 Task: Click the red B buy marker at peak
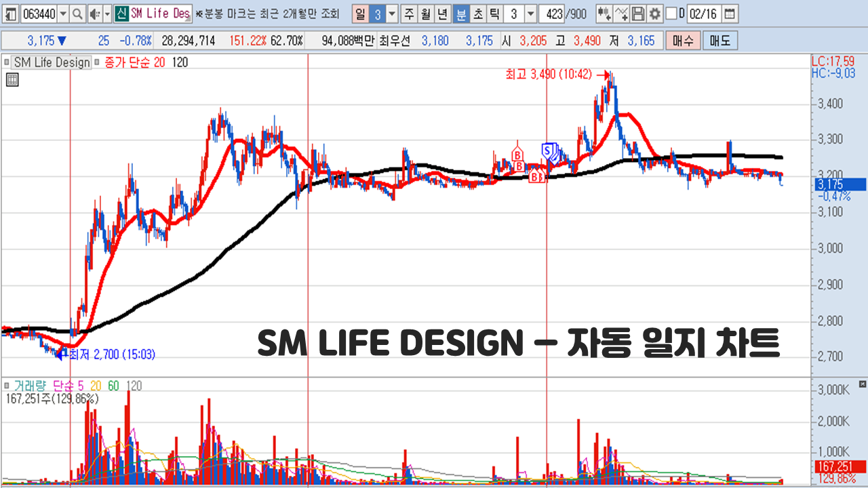[517, 155]
